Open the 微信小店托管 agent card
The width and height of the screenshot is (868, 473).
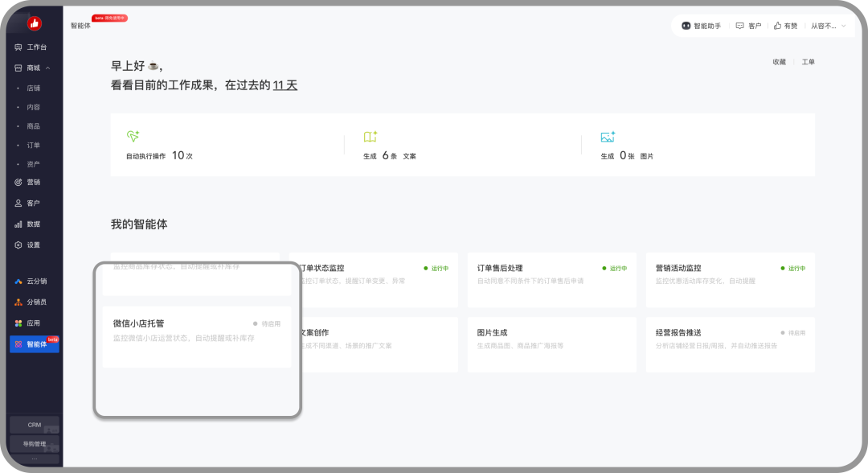(197, 337)
